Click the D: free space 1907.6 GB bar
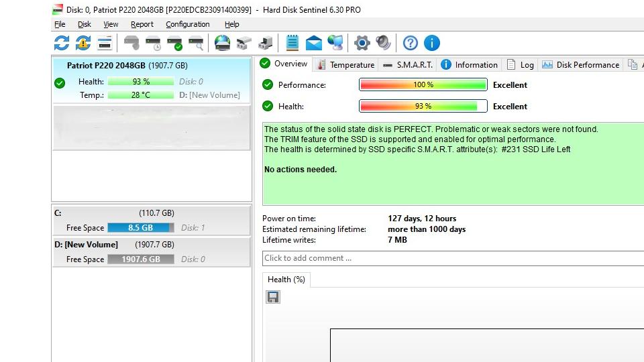The image size is (644, 362). click(x=141, y=259)
